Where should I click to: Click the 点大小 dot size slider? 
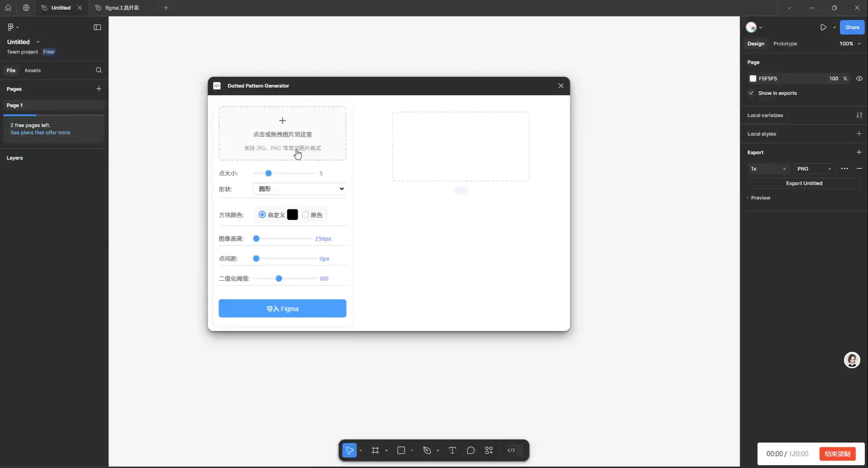pos(284,173)
